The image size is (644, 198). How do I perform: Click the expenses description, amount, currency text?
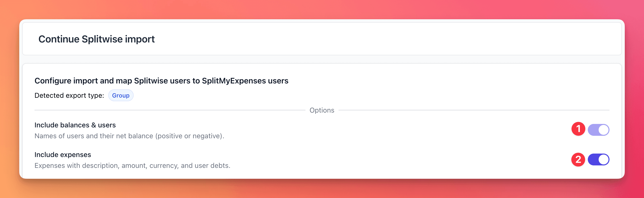coord(132,165)
